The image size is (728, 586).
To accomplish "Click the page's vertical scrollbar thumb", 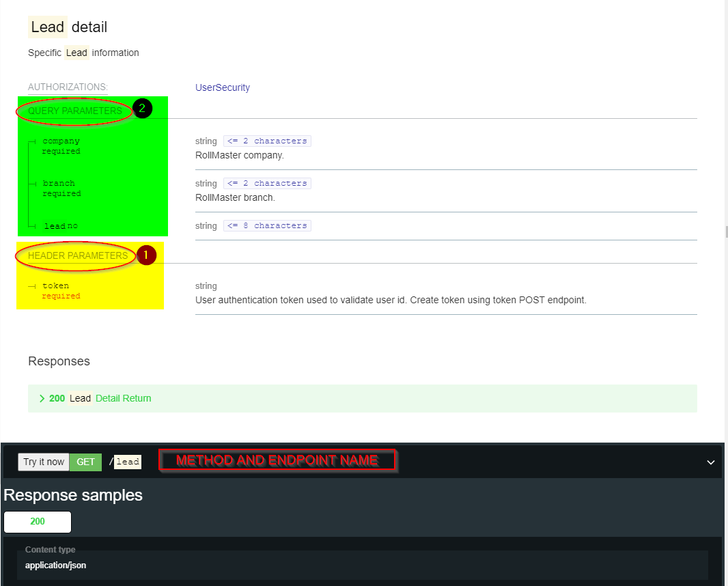I will coord(726,232).
